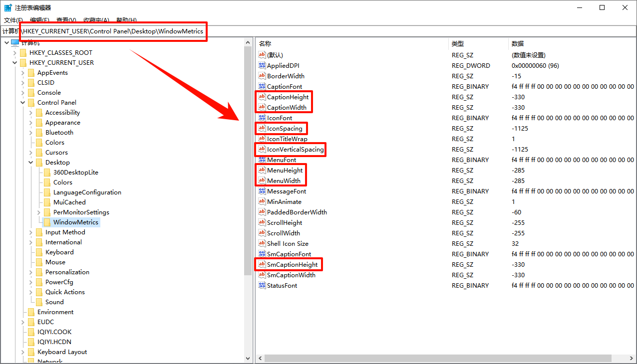Click the SmCaptionHeight value icon
The width and height of the screenshot is (637, 364).
(x=262, y=265)
